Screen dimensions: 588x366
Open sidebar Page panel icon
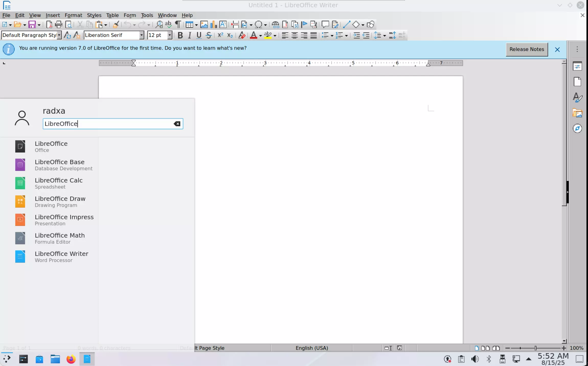[577, 82]
